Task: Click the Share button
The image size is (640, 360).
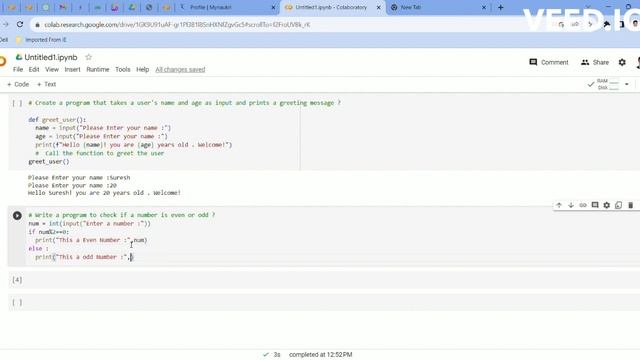Action: tap(595, 62)
